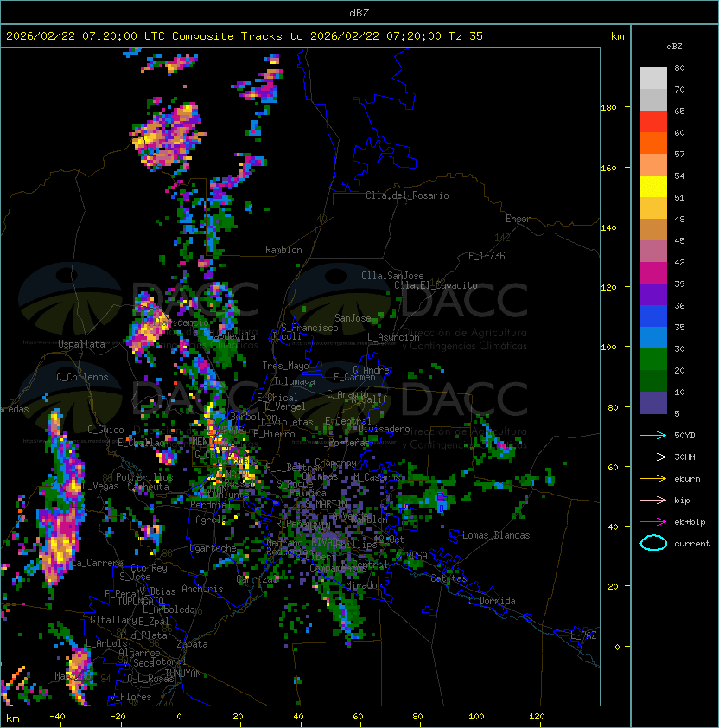
Task: Click the cyan 50YD arrow in legend
Action: (653, 435)
